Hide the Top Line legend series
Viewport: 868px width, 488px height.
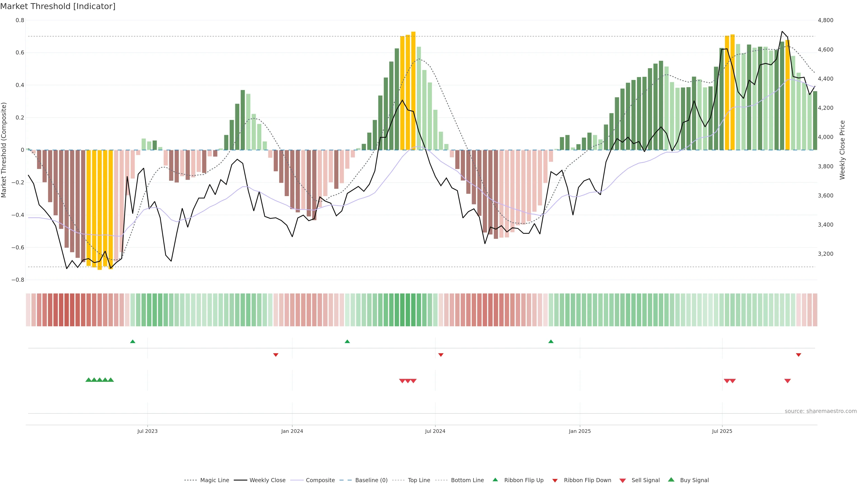[x=419, y=480]
